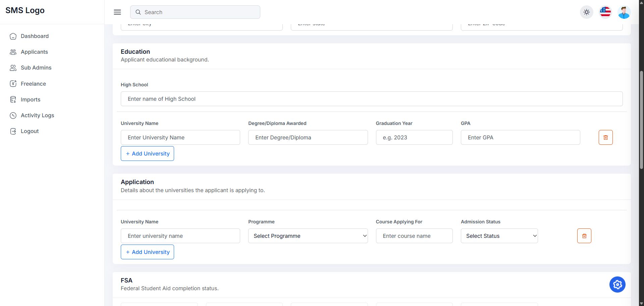Click the search magnifier icon

coord(138,12)
